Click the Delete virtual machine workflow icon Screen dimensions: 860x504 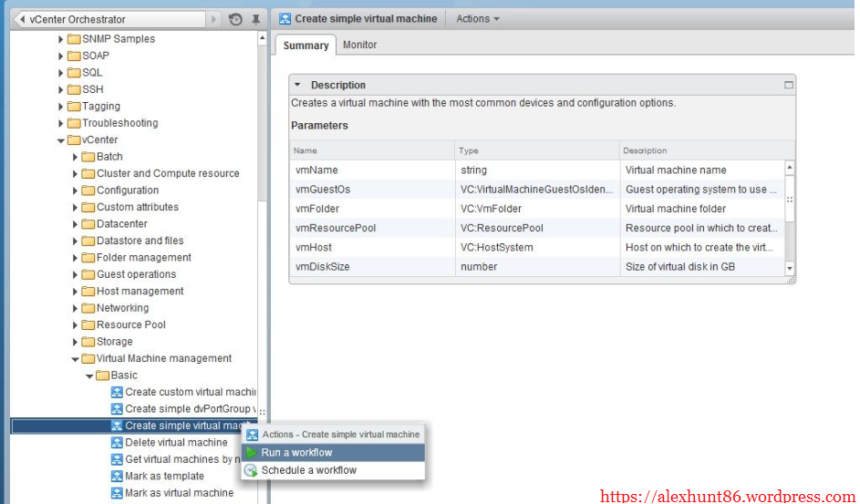point(117,443)
